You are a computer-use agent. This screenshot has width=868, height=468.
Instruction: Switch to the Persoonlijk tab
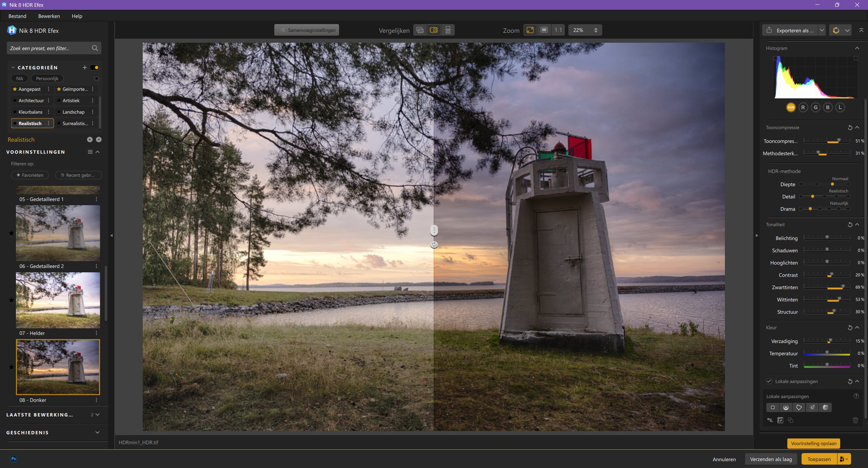(47, 78)
